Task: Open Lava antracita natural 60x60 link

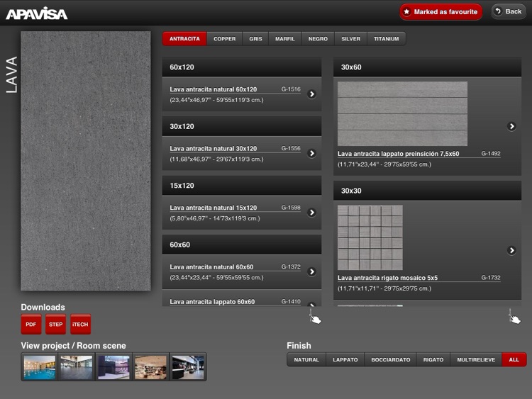Action: coord(211,267)
